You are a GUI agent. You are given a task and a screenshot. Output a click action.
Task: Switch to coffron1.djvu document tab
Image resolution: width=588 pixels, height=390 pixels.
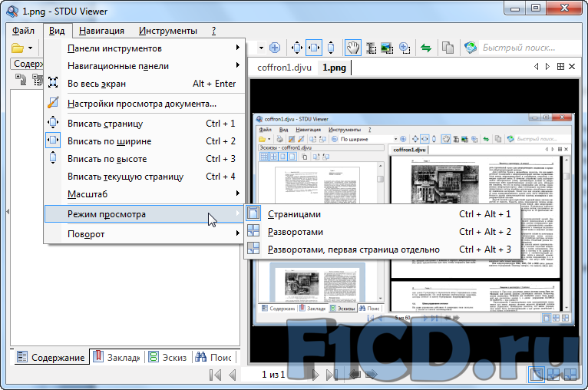(x=284, y=68)
